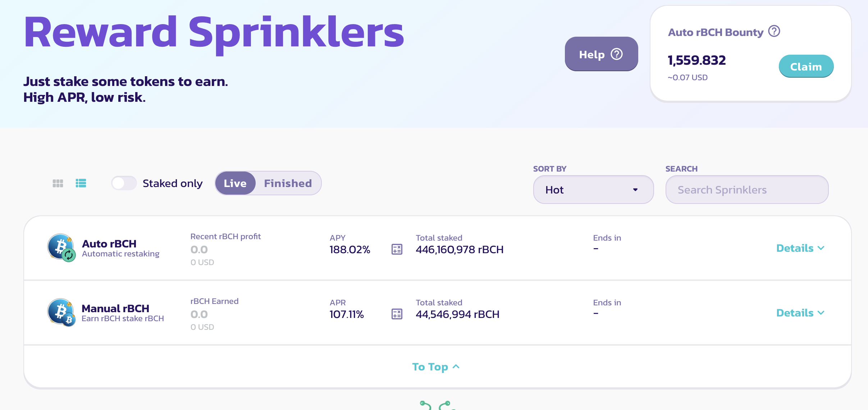Open the Sort By Hot dropdown

593,190
